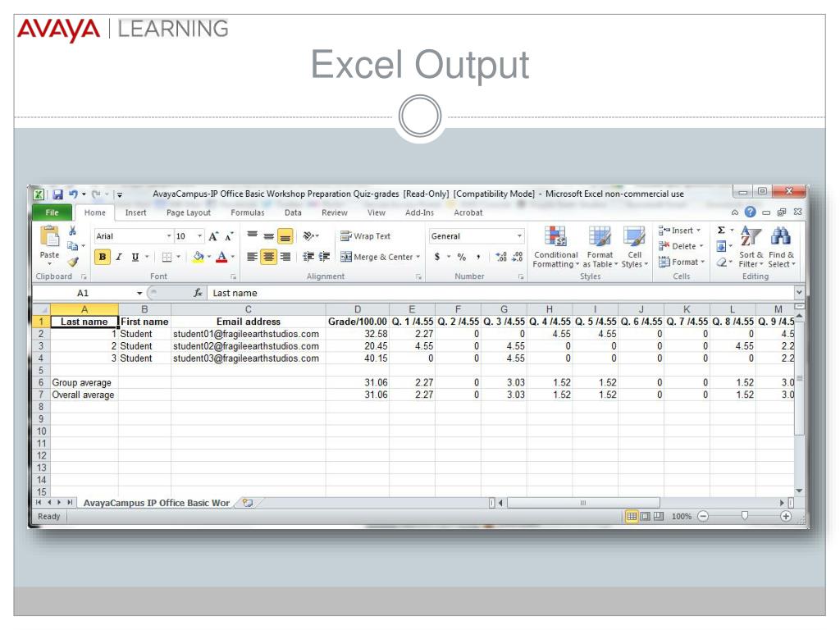840x630 pixels.
Task: Open the font size dropdown showing 10
Action: click(x=200, y=236)
